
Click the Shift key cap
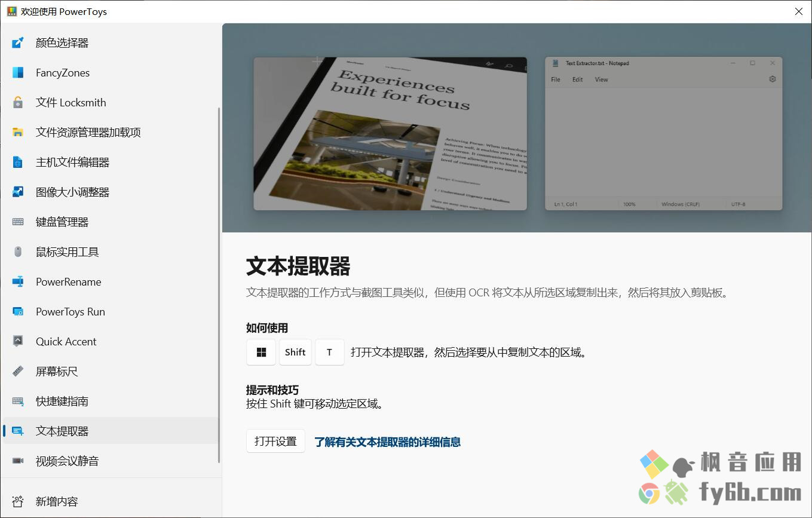[295, 352]
